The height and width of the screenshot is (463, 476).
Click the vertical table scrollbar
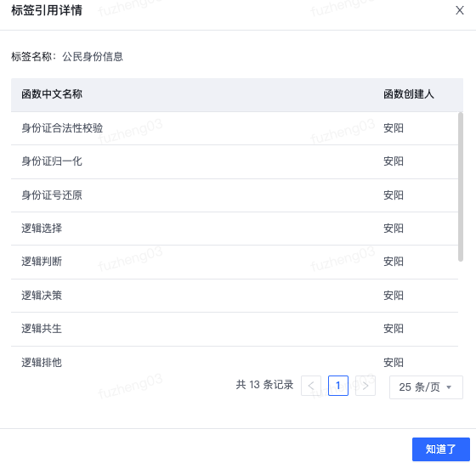461,187
